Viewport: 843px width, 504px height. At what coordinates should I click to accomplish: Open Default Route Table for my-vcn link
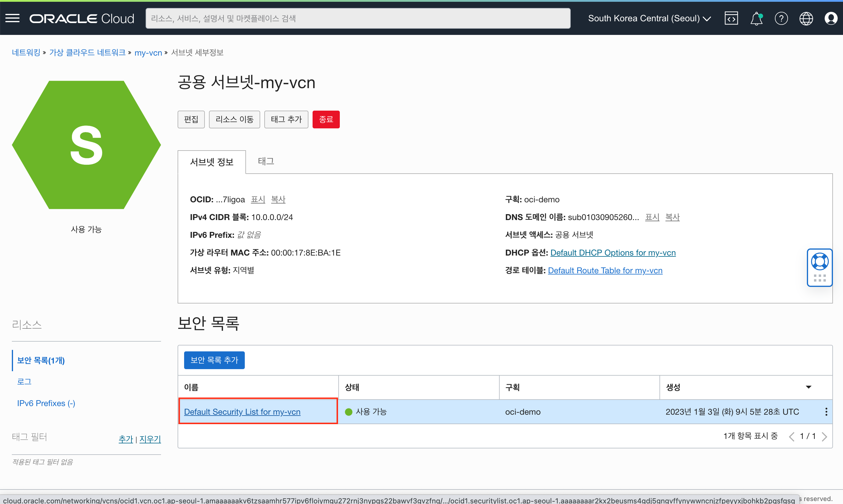[605, 270]
